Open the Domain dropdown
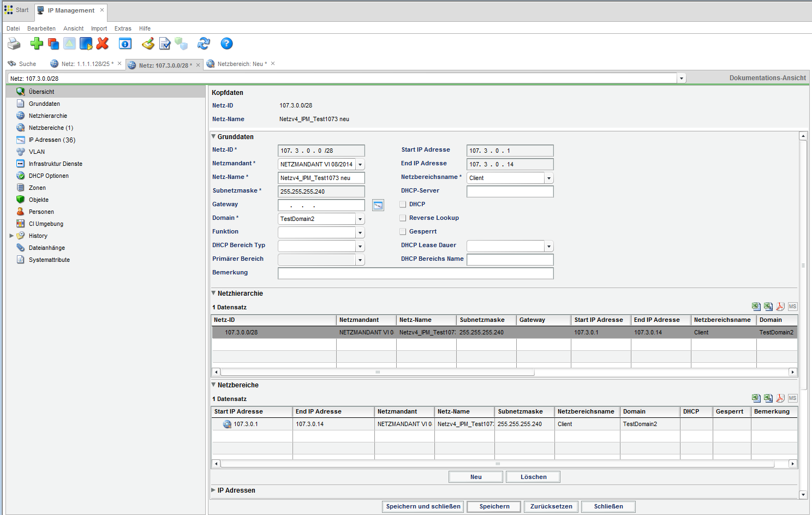 pos(360,218)
